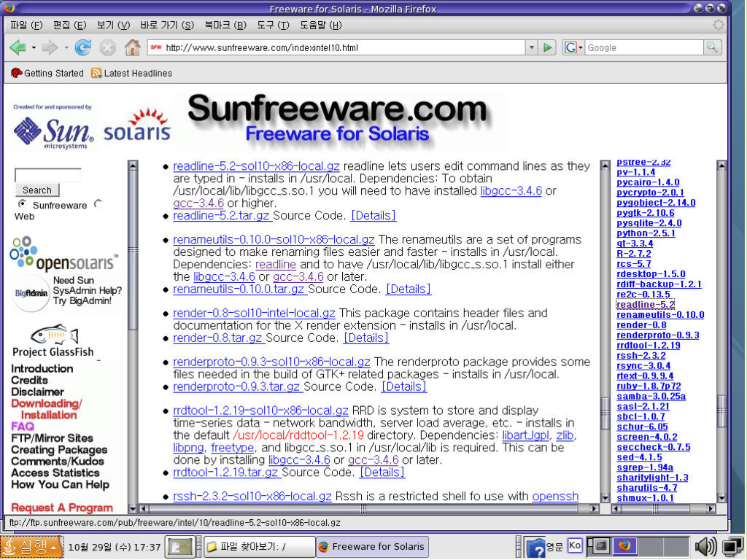Open the Getting Started bookmark
Viewport: 747px width, 560px height.
coord(47,73)
